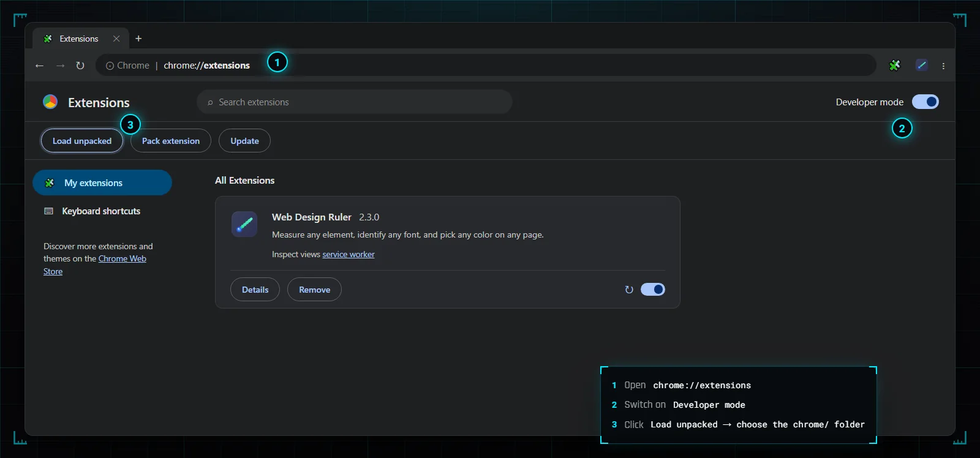The image size is (980, 458).
Task: Remove the Web Design Ruler extension
Action: pos(314,290)
